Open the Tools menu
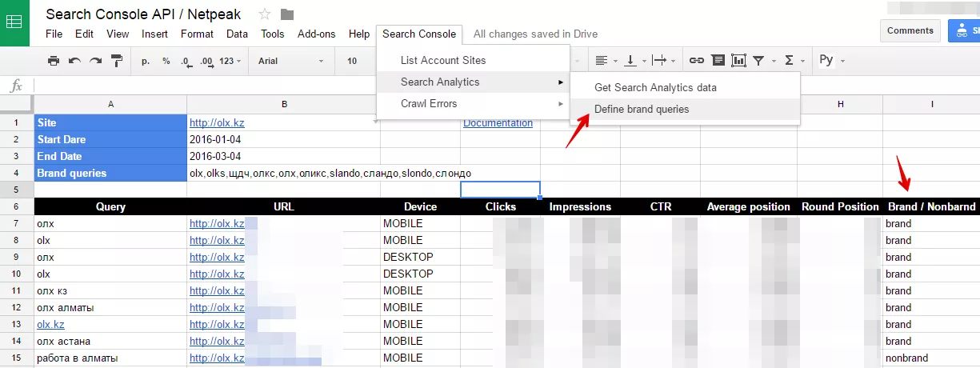This screenshot has height=368, width=980. point(273,34)
